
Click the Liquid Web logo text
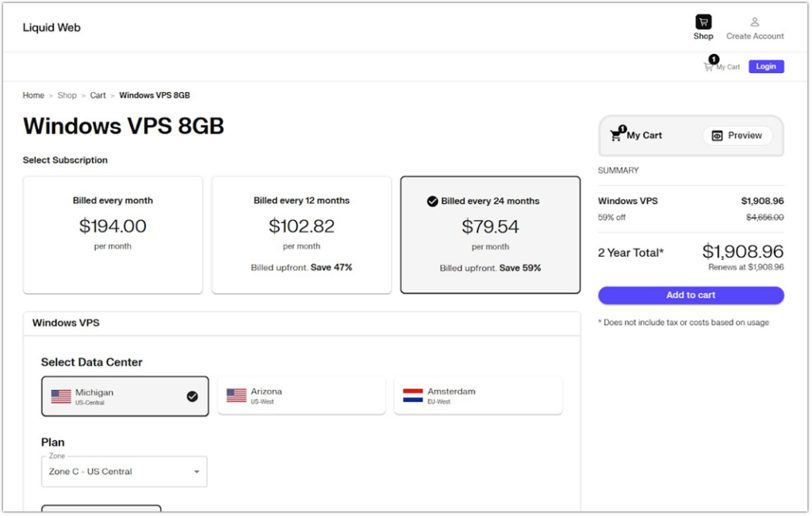tap(52, 28)
